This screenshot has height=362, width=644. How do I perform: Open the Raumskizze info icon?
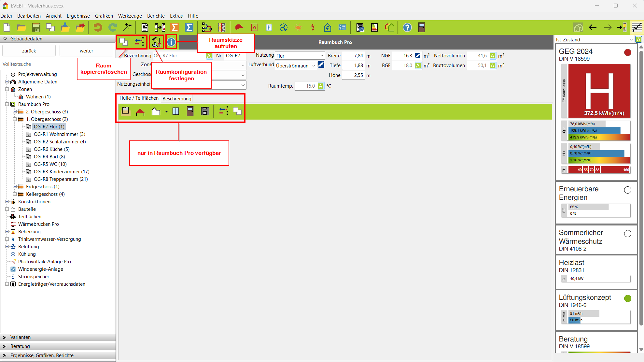[x=171, y=42]
